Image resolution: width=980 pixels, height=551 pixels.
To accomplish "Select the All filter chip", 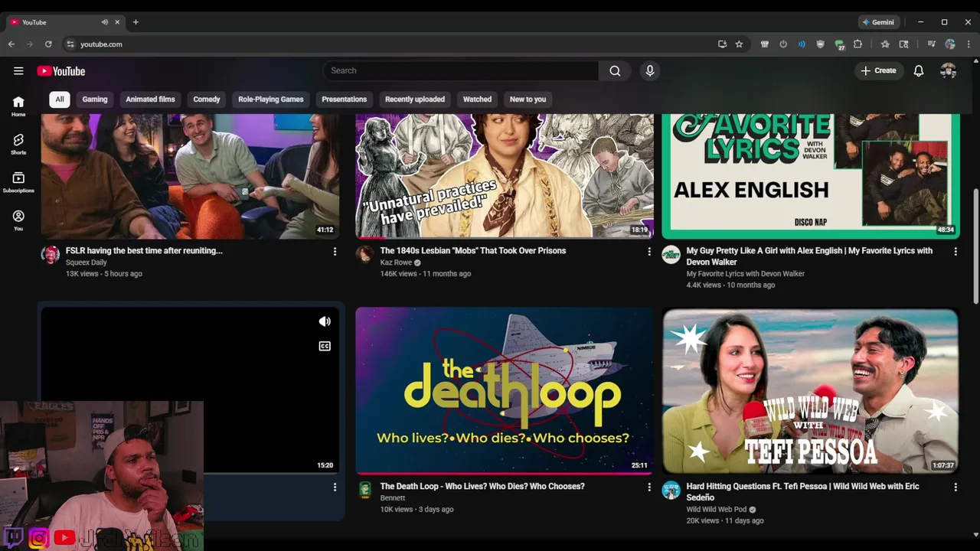I will tap(59, 99).
